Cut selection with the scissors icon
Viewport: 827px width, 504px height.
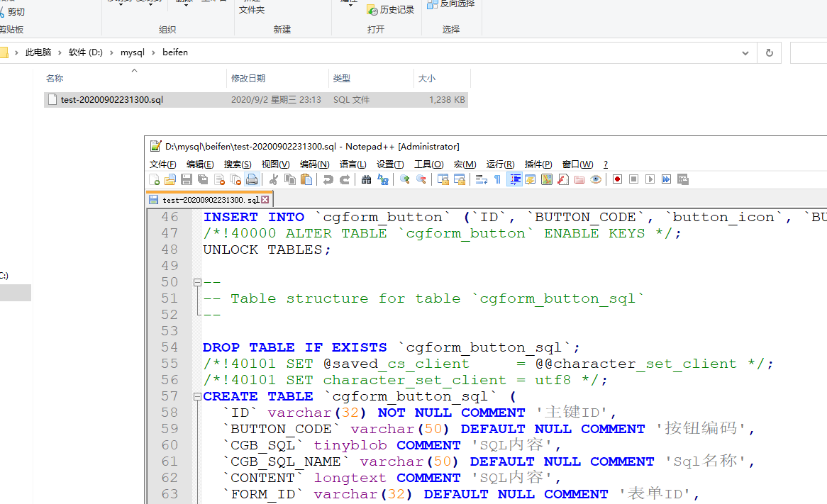(274, 180)
